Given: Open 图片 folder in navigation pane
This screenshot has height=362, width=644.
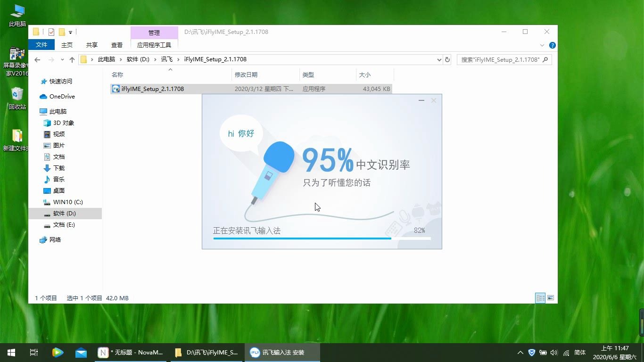Looking at the screenshot, I should (x=58, y=145).
